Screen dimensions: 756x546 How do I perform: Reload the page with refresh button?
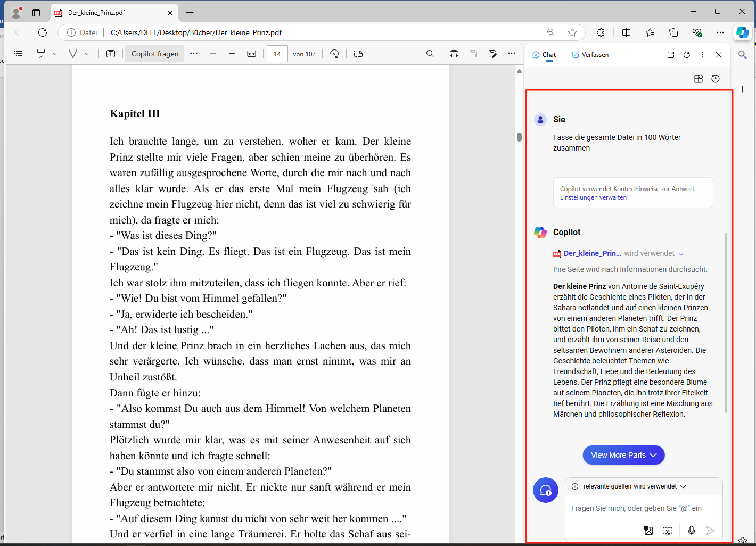pyautogui.click(x=43, y=32)
